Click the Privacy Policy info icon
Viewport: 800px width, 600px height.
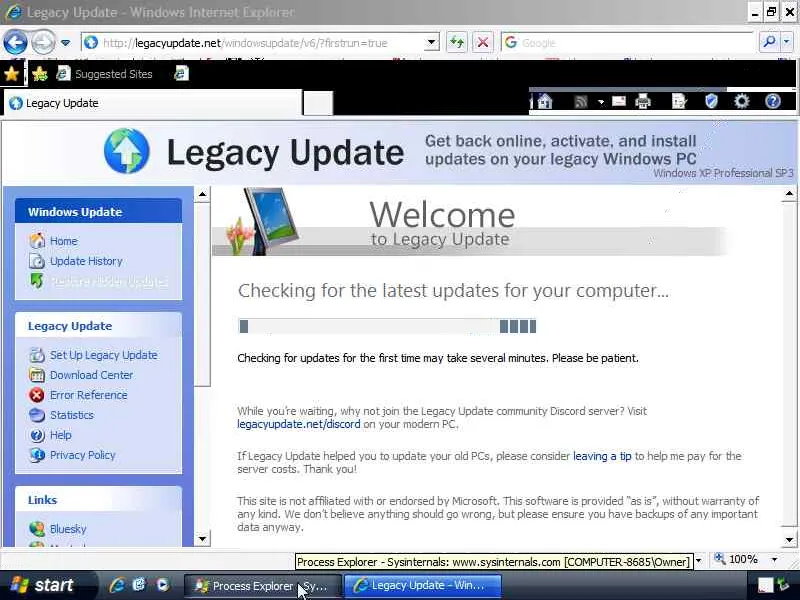pos(37,455)
